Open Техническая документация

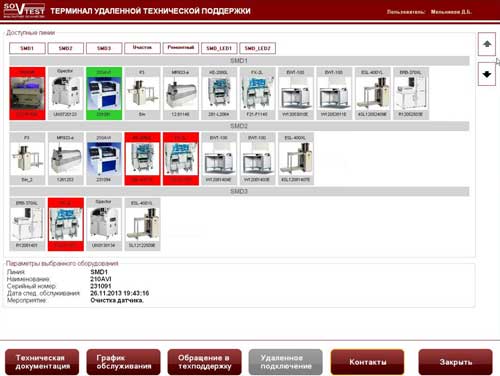pyautogui.click(x=42, y=362)
